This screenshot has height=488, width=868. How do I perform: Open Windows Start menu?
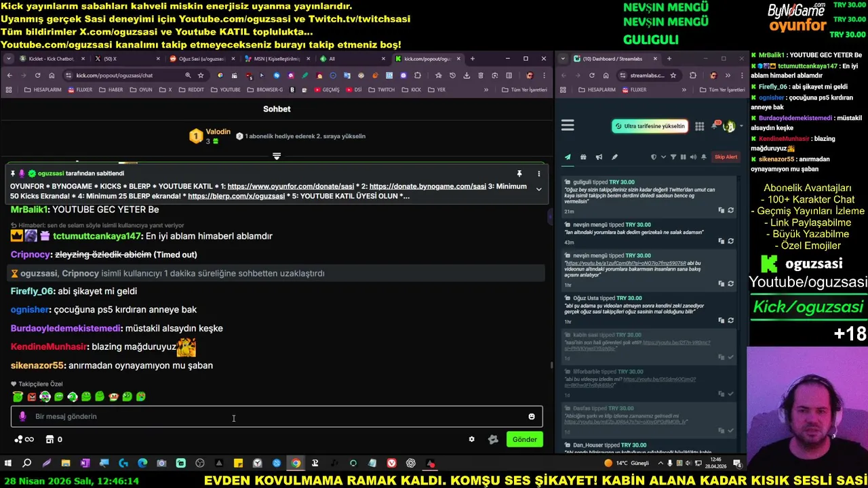pos(8,464)
